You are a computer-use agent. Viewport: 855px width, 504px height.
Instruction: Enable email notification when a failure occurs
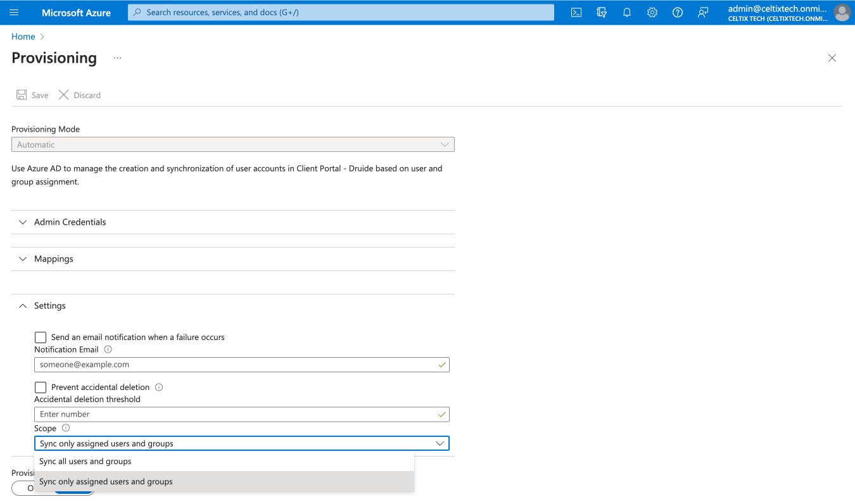pos(41,337)
